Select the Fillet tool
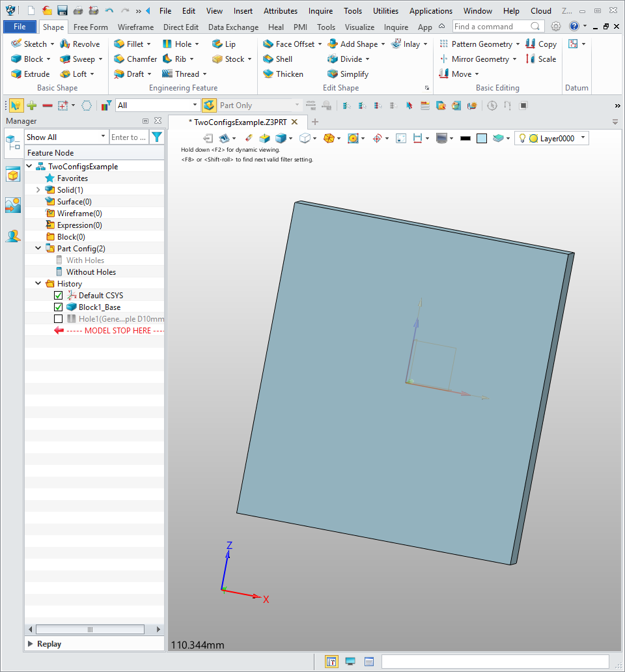The image size is (625, 672). [x=128, y=44]
